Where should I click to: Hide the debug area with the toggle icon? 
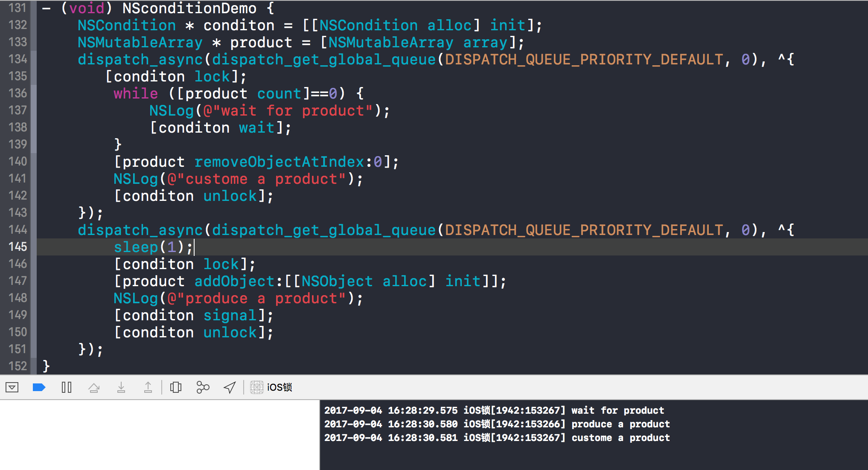tap(12, 387)
